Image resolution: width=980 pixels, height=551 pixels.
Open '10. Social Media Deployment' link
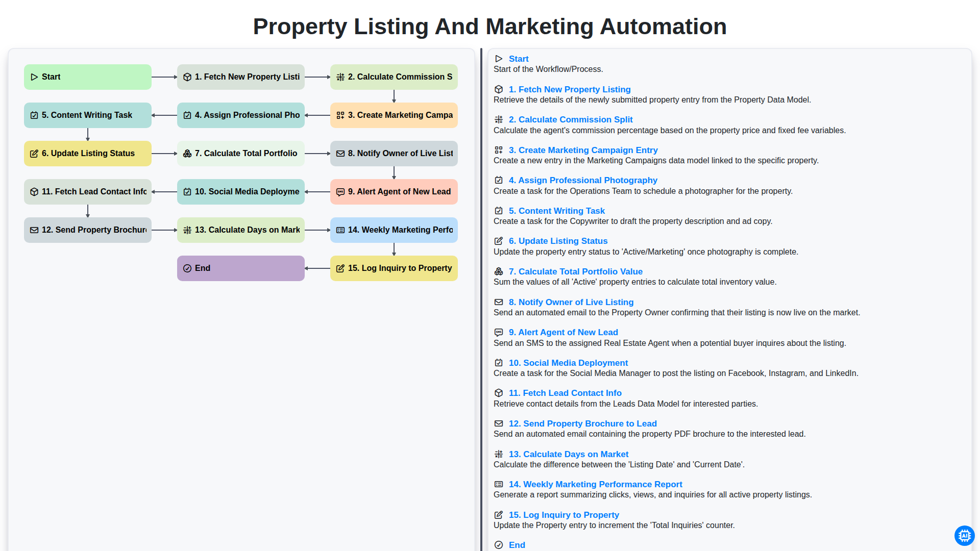click(569, 363)
